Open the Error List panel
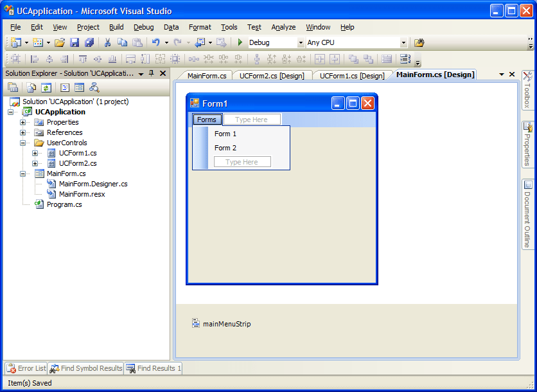This screenshot has width=537, height=392. [x=26, y=368]
